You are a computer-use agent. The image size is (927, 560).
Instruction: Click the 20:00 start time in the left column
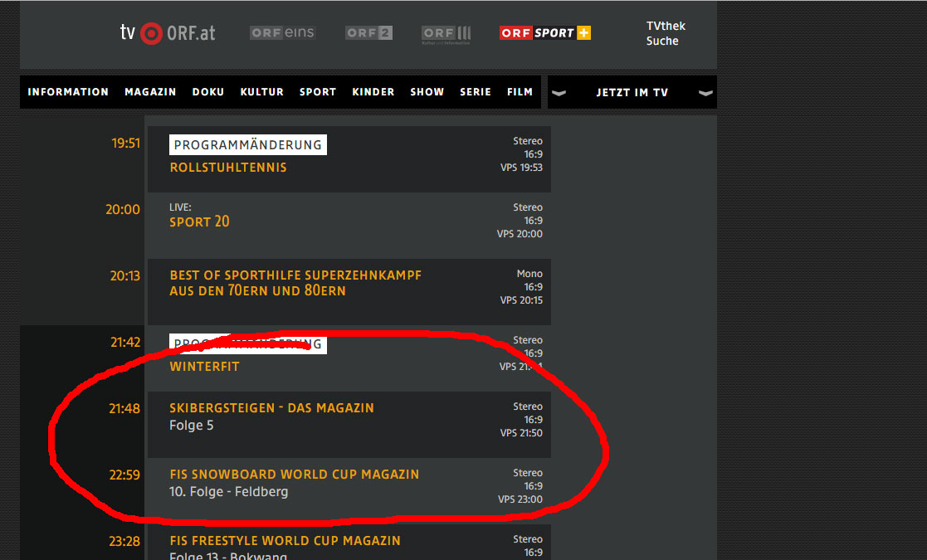pyautogui.click(x=122, y=209)
